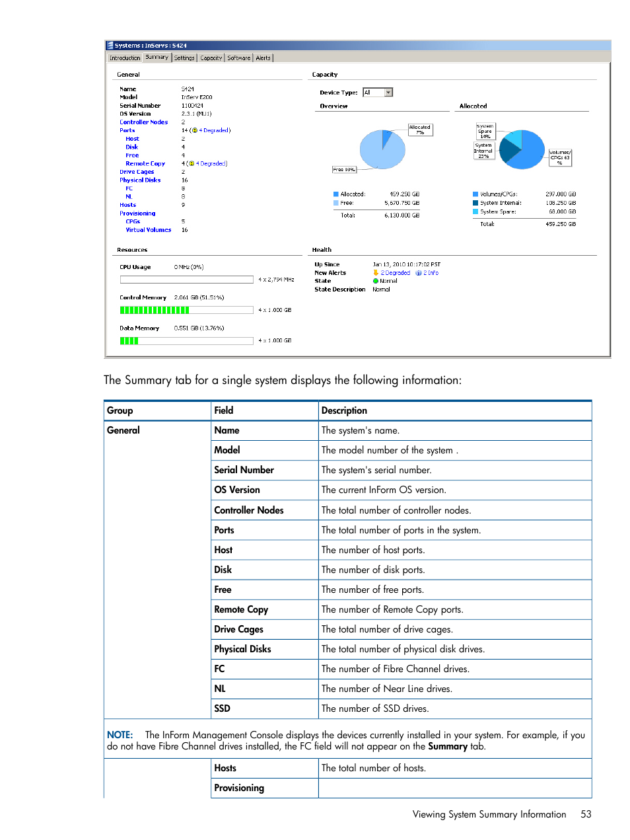Screen dimensions: 630x840
Task: Follow the Controller Nodes link
Action: click(144, 122)
